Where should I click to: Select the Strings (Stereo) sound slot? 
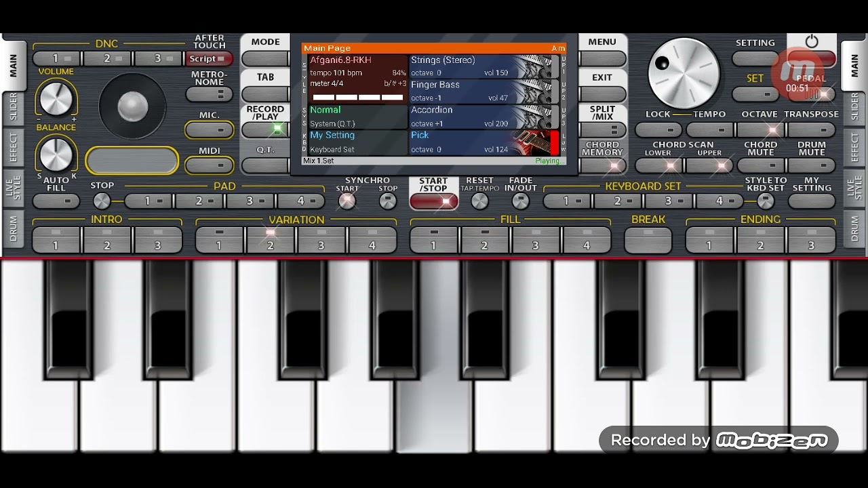click(484, 66)
